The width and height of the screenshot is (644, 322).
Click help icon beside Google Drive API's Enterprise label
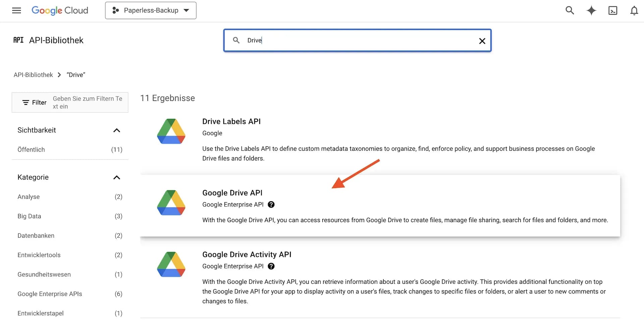coord(271,205)
